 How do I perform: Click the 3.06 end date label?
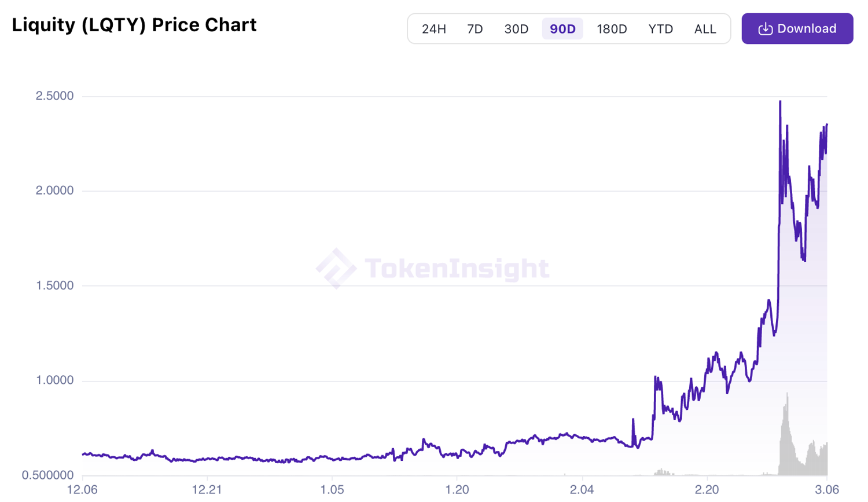[826, 490]
